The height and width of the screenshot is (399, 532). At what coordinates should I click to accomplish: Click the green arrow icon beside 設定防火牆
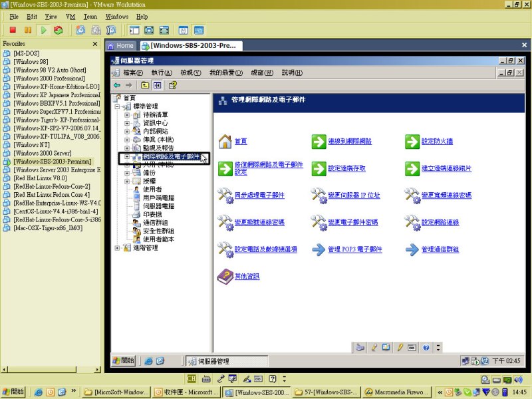[x=412, y=142]
